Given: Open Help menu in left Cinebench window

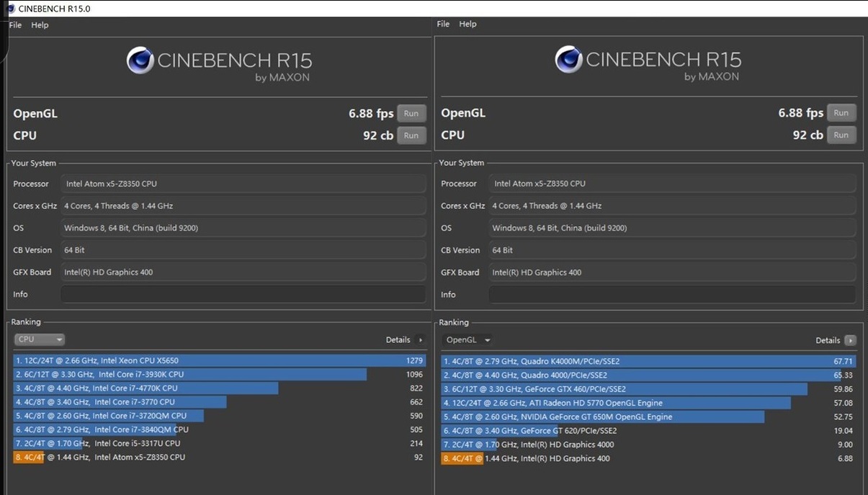Looking at the screenshot, I should [40, 24].
